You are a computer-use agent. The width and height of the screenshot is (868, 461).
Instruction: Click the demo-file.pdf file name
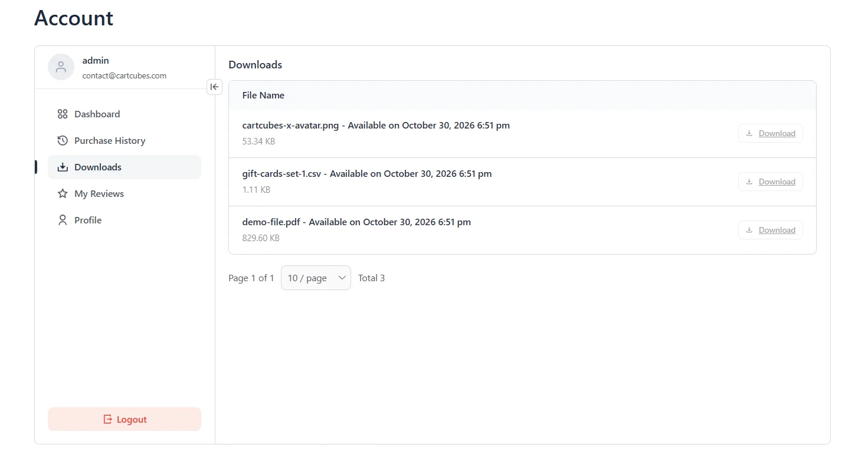coord(271,222)
